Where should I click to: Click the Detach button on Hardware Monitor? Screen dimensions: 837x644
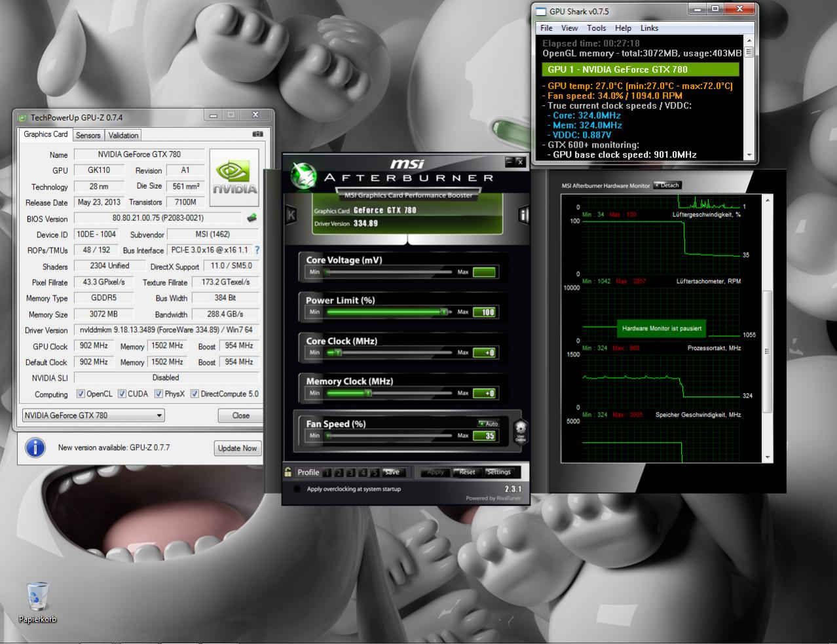(667, 185)
